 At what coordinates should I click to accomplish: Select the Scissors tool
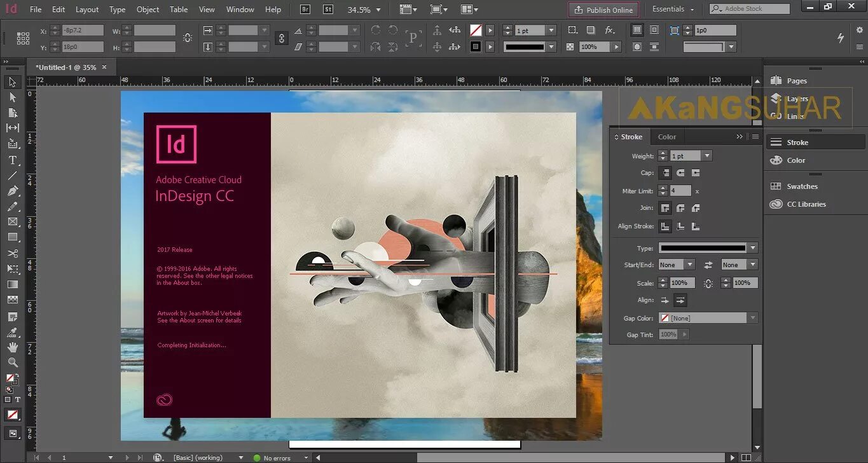[12, 253]
